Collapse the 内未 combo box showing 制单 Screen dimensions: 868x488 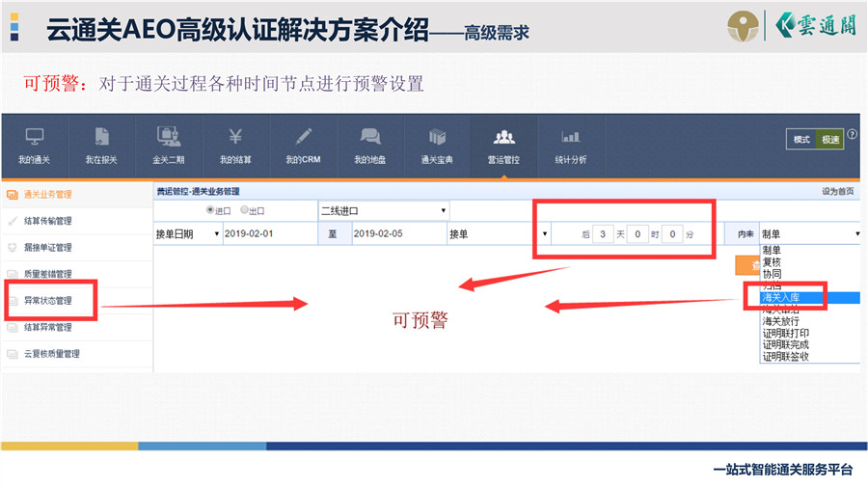810,234
